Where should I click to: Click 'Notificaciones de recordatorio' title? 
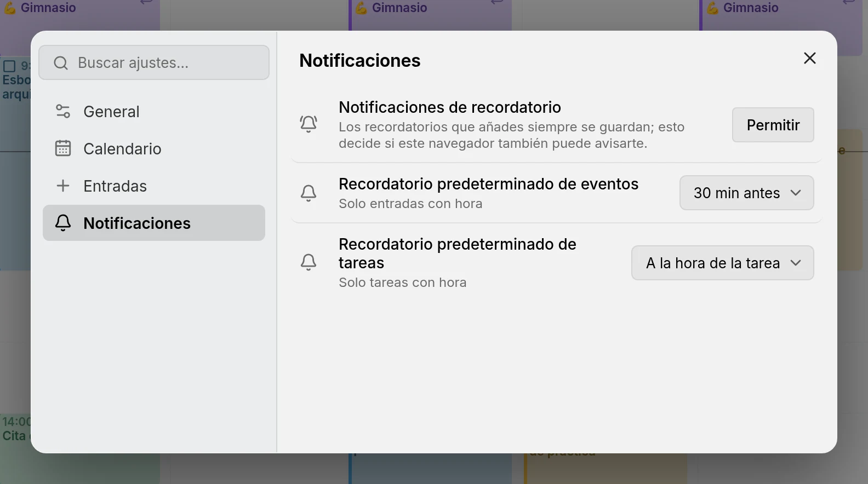tap(450, 107)
